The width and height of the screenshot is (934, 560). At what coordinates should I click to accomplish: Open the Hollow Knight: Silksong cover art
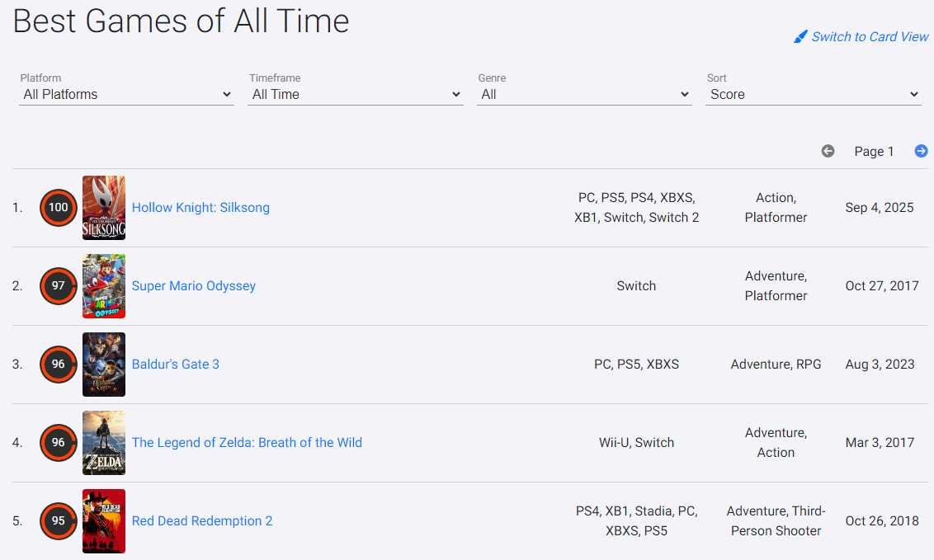(104, 208)
